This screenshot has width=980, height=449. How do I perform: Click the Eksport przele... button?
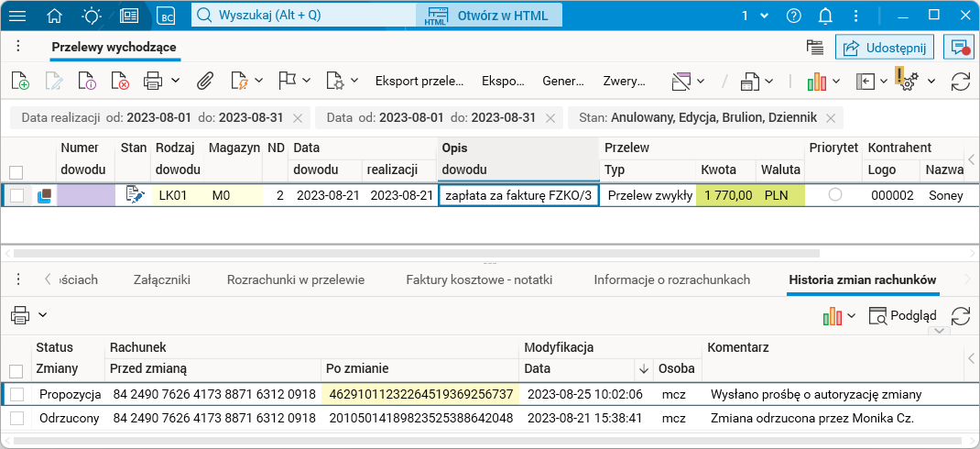click(x=419, y=81)
